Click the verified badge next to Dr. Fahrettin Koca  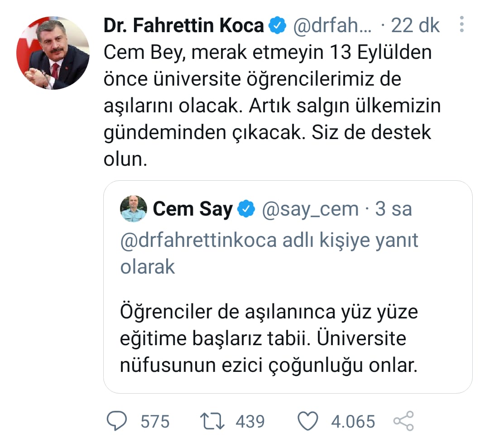277,25
